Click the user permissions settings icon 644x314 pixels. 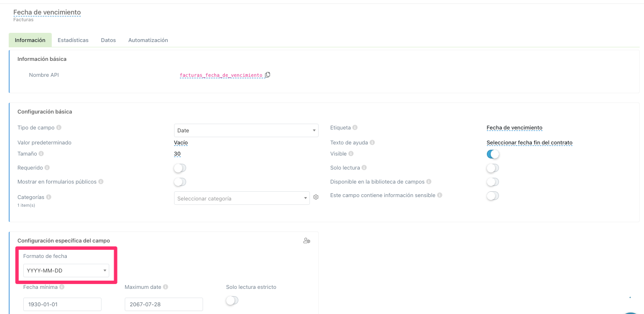[x=307, y=241]
